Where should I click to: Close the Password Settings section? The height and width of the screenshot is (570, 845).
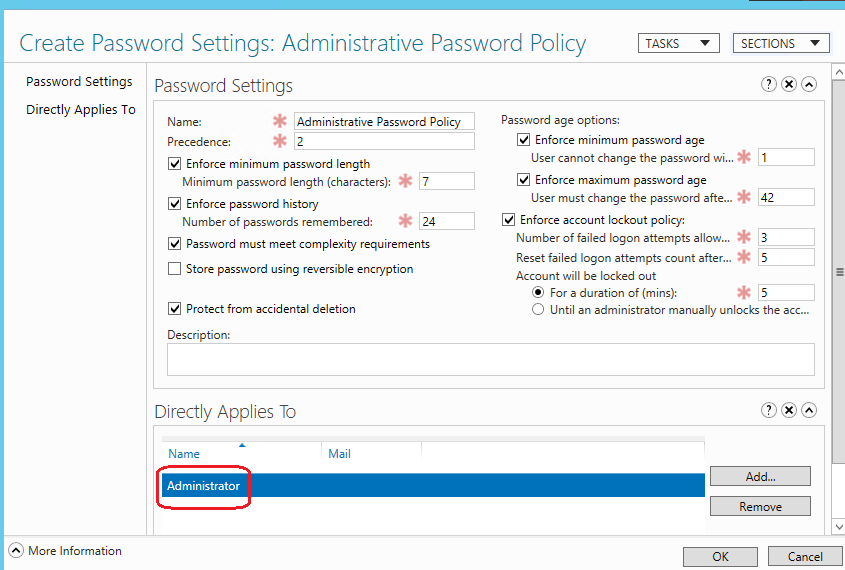click(789, 85)
